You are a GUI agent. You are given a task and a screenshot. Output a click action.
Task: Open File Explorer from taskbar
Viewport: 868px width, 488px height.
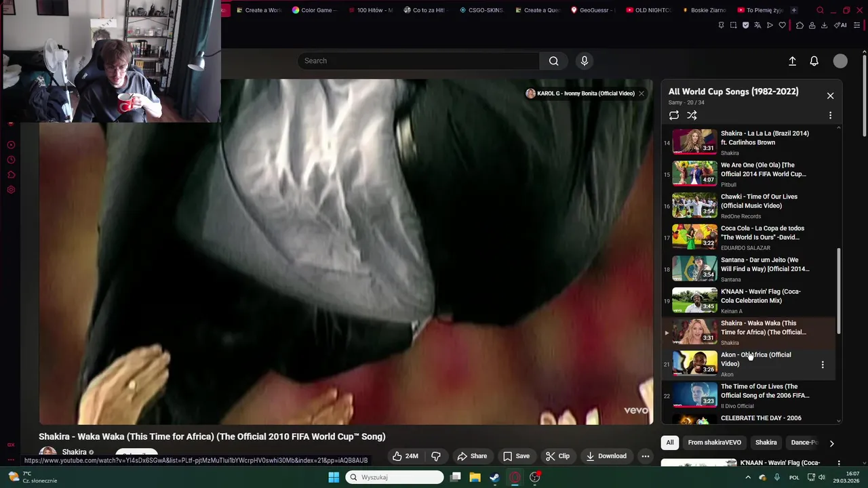475,477
